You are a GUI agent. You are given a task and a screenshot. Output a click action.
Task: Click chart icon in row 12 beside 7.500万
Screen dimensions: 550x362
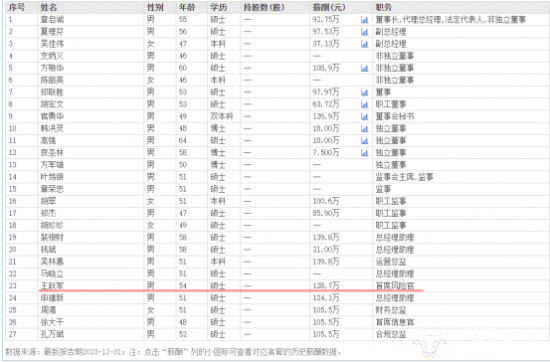(364, 153)
